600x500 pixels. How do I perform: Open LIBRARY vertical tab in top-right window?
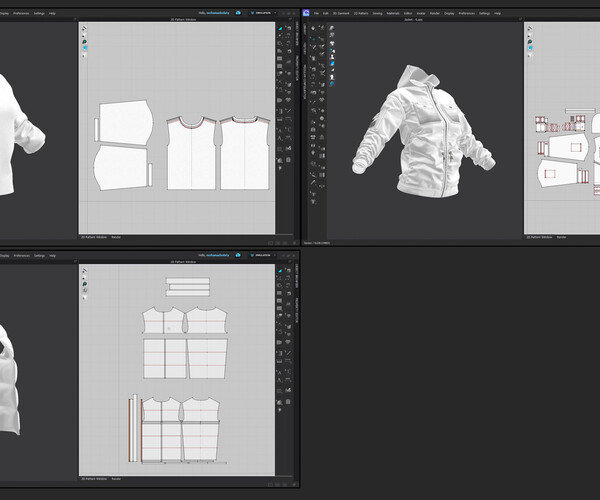click(x=305, y=29)
